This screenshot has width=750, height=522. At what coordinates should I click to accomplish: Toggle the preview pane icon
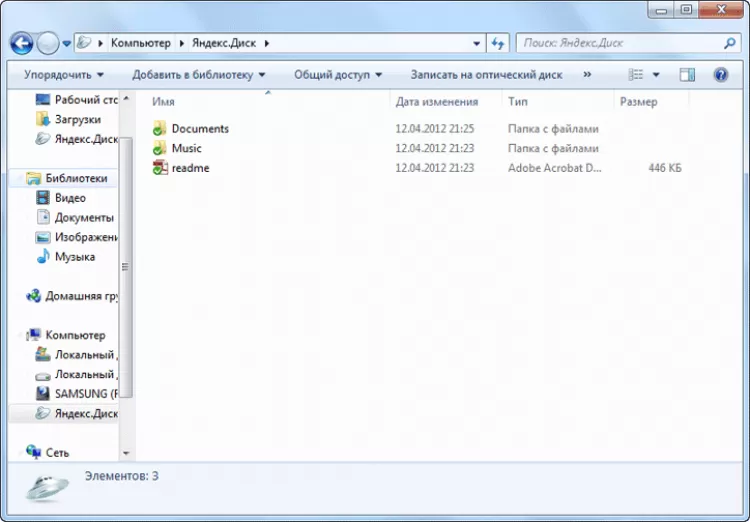click(687, 75)
